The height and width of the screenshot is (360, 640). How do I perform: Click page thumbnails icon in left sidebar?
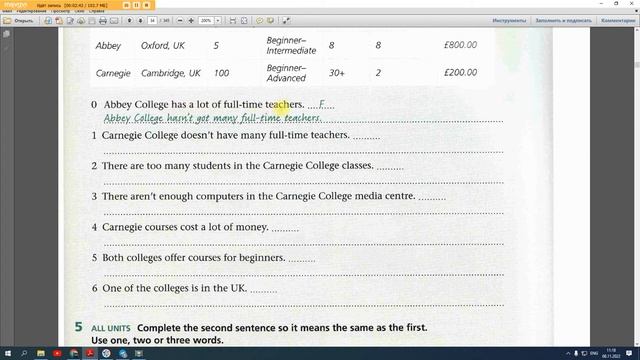point(6,34)
